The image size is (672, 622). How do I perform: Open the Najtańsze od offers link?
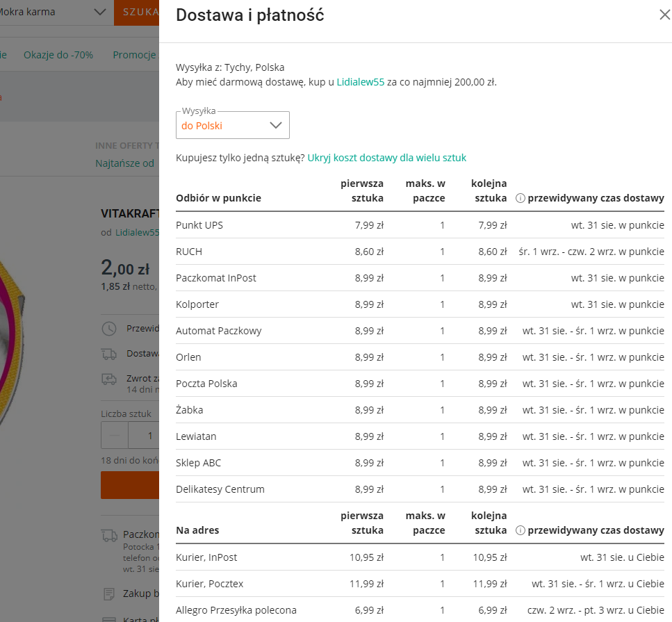pos(125,163)
